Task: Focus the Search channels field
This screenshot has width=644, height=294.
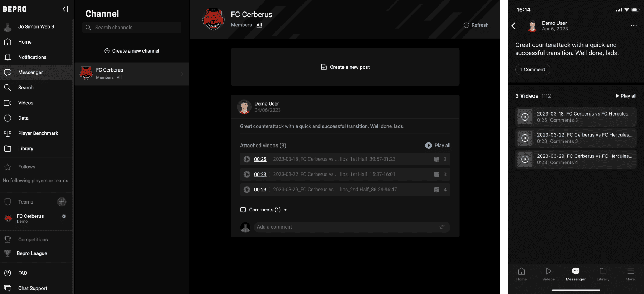Action: [132, 28]
